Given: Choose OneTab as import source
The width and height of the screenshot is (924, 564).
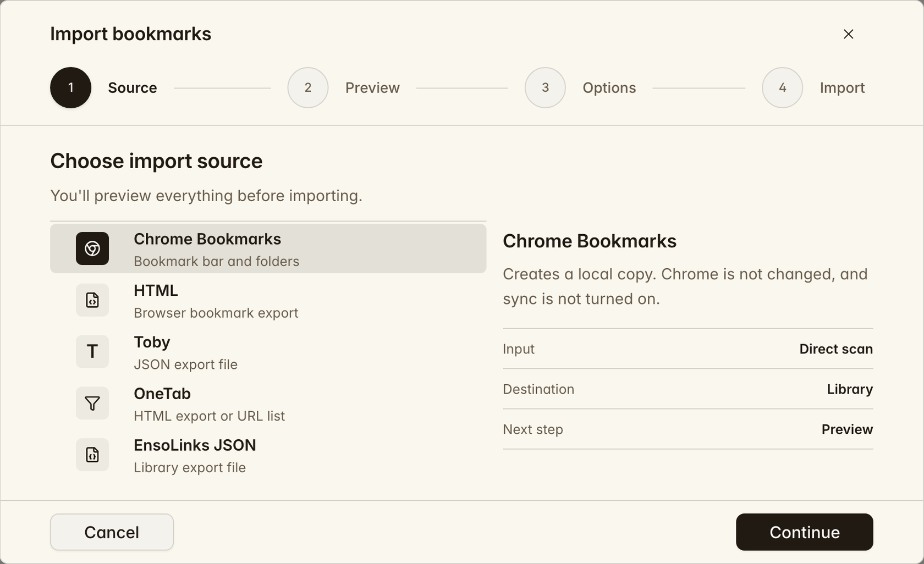Looking at the screenshot, I should [x=268, y=403].
